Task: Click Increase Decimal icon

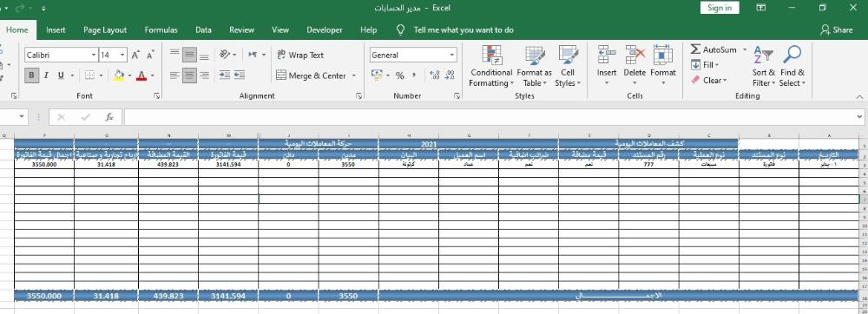Action: point(435,75)
